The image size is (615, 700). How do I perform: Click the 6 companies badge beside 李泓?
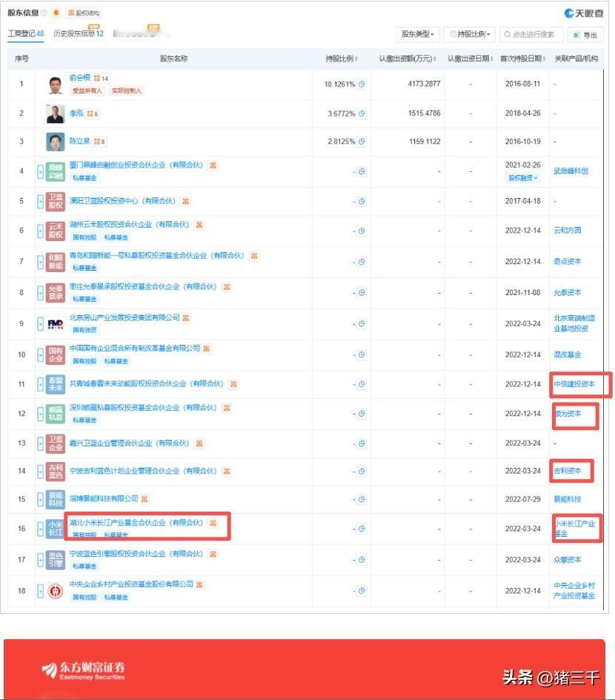[x=93, y=114]
